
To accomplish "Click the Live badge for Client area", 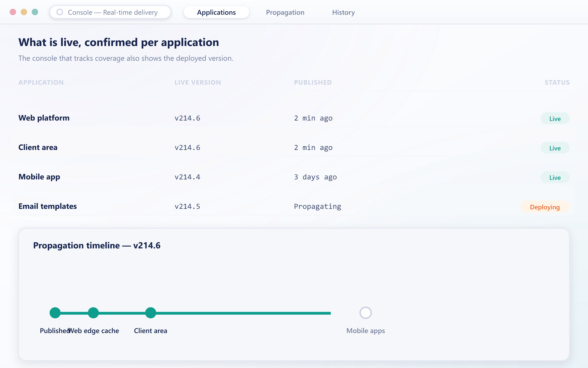I will [555, 148].
